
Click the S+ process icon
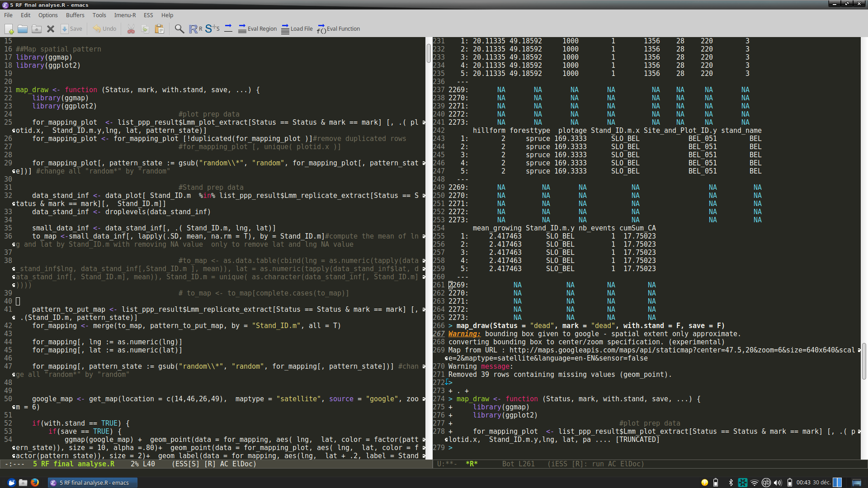click(212, 29)
